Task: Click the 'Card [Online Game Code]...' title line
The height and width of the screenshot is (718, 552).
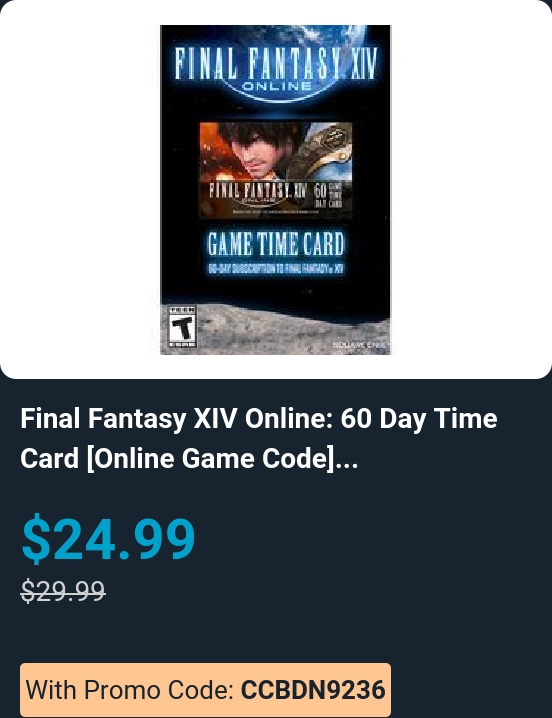Action: [189, 458]
